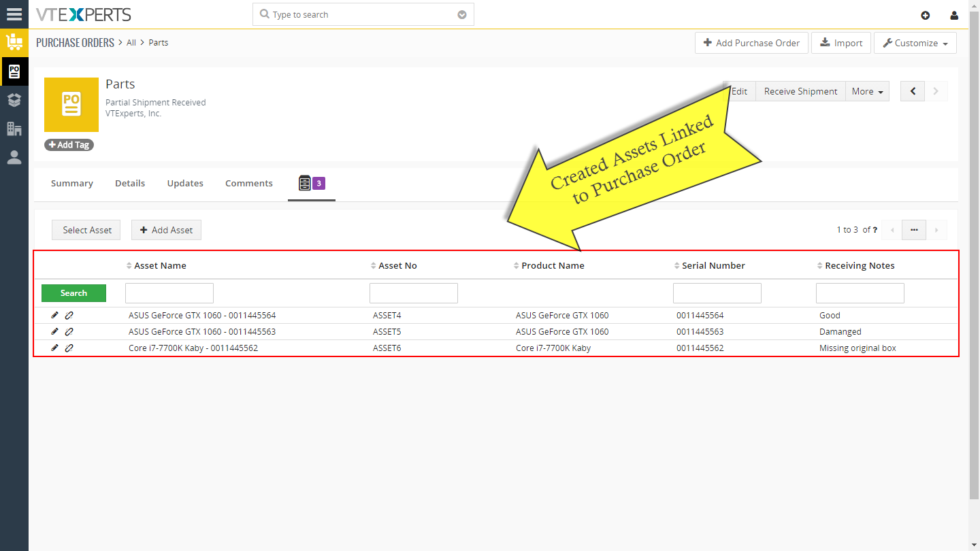This screenshot has width=980, height=551.
Task: Click the green Search button
Action: click(x=73, y=293)
